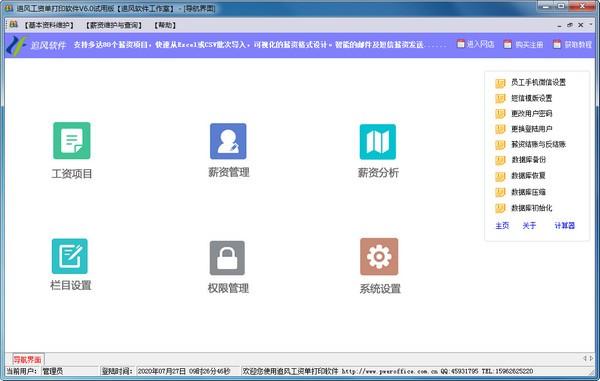Click 管理员 in the status bar
Image resolution: width=600 pixels, height=381 pixels.
click(52, 371)
